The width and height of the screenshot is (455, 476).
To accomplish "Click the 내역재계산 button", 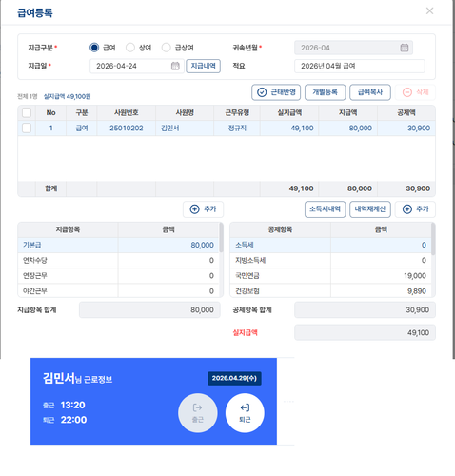I will [370, 209].
